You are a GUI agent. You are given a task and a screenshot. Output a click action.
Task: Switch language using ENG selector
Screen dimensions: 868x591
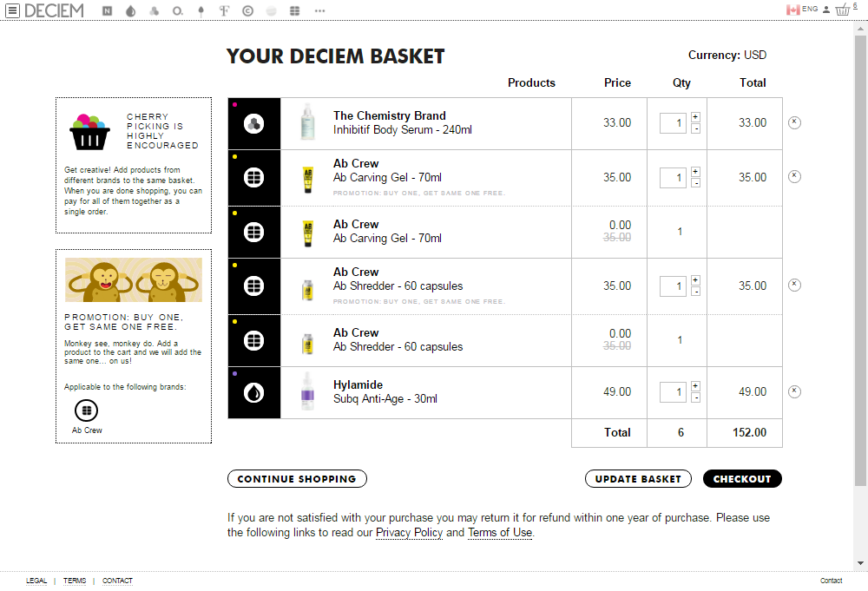810,9
